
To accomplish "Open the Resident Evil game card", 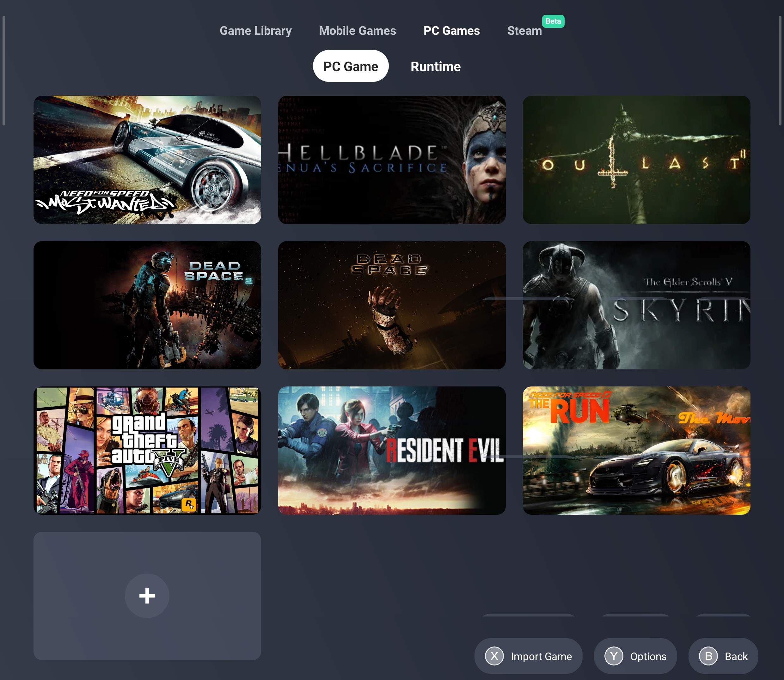I will point(392,450).
